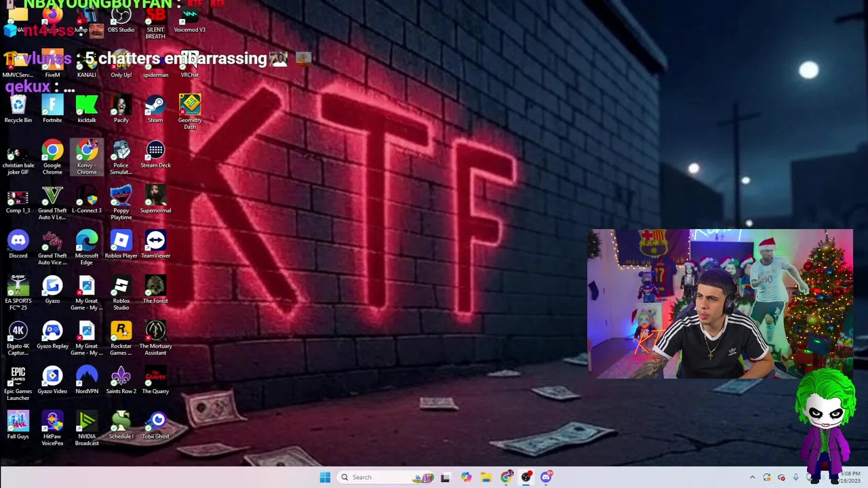Viewport: 868px width, 488px height.
Task: Select the Roblox Studio icon
Action: coord(121,293)
